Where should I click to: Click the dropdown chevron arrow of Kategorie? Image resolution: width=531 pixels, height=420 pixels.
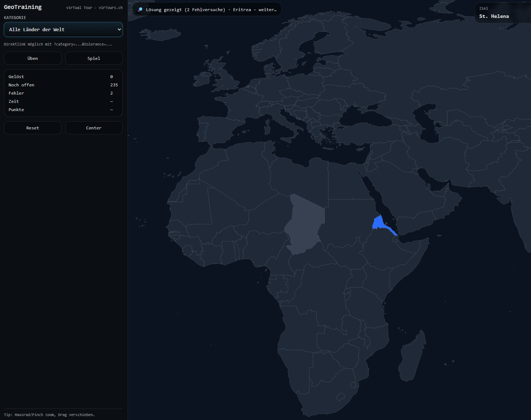point(119,29)
